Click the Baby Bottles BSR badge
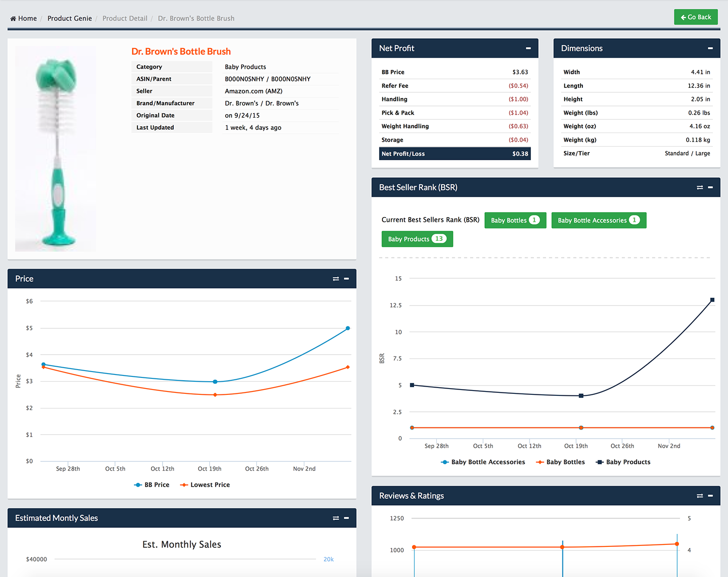 pyautogui.click(x=515, y=220)
